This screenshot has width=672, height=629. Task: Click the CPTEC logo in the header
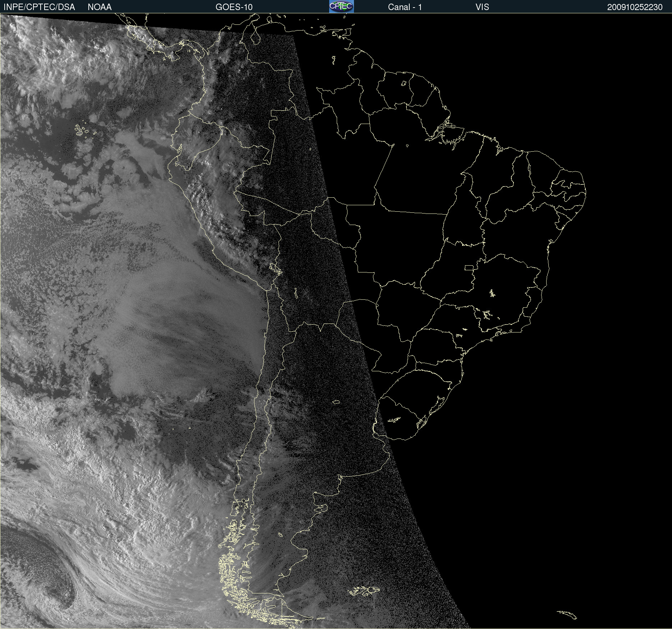pyautogui.click(x=341, y=6)
